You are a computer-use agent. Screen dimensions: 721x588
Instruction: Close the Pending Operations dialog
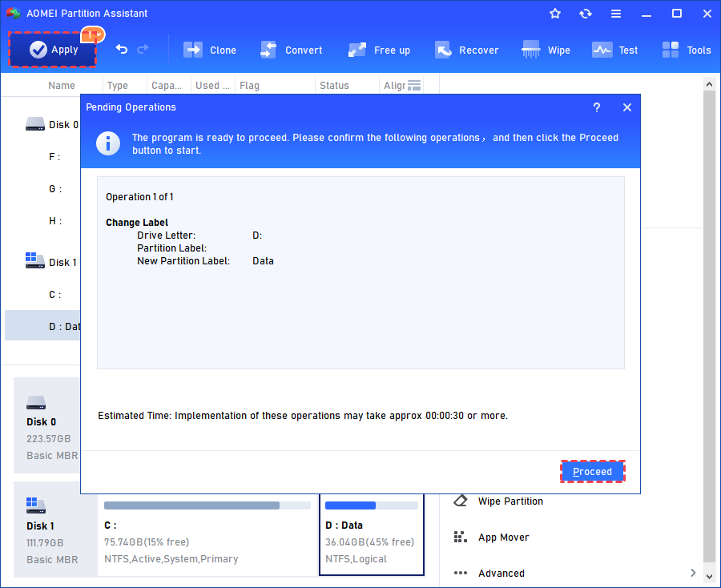[626, 107]
